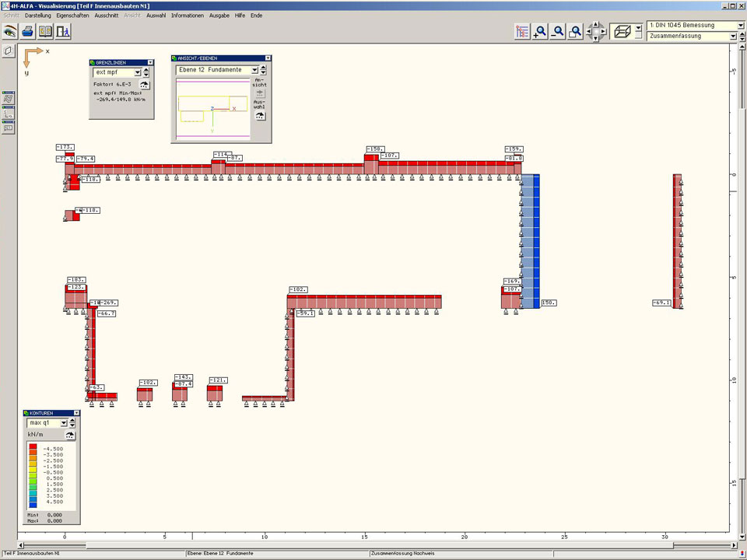
Task: Click the printer icon in toolbar
Action: 27,32
